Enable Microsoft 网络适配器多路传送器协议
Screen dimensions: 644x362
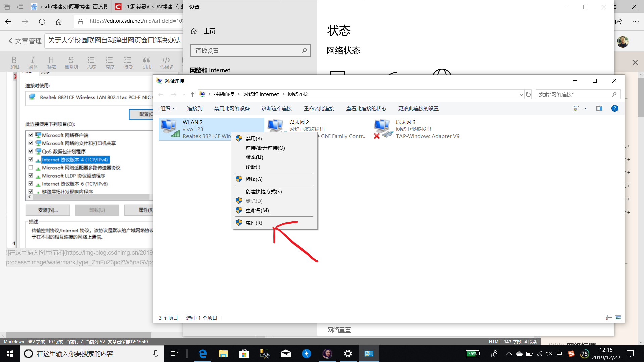(31, 168)
